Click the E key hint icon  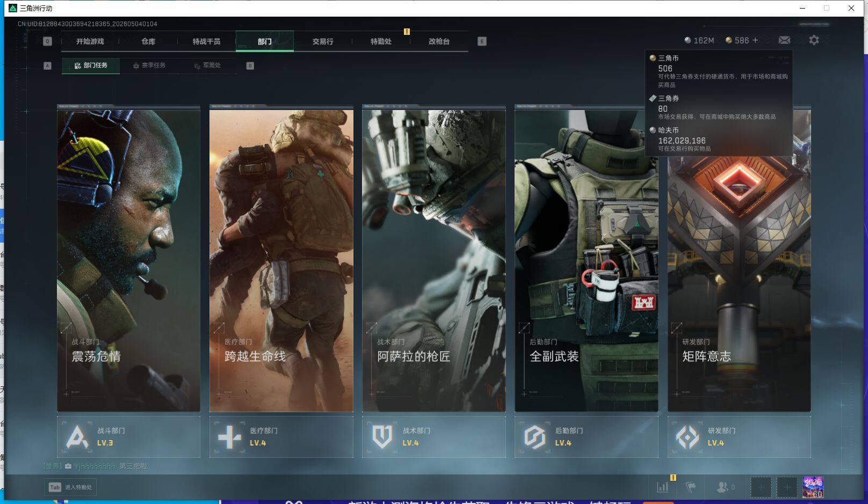click(x=482, y=41)
